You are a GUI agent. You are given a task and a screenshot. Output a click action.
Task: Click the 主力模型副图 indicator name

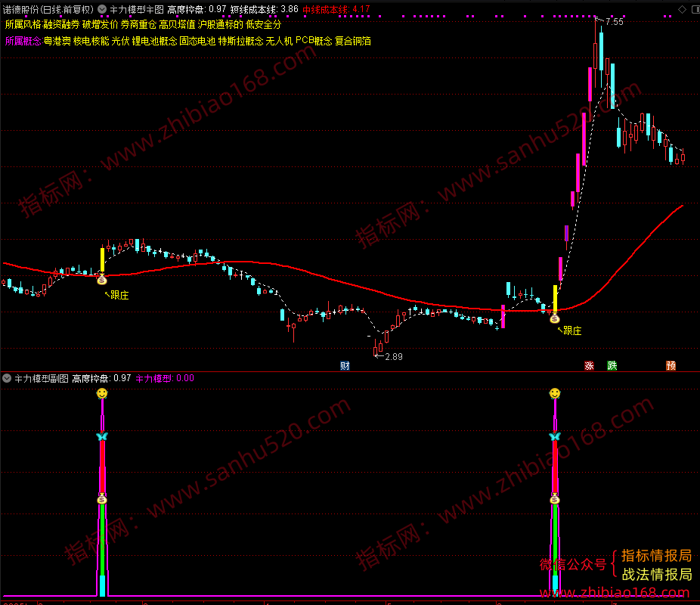[42, 379]
